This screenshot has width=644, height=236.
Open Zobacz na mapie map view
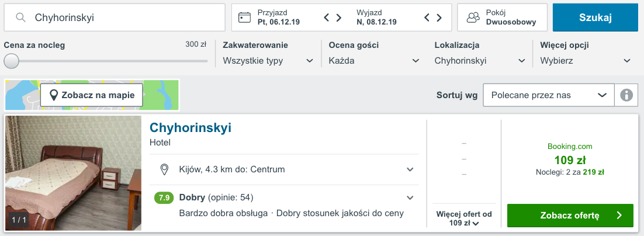[92, 95]
